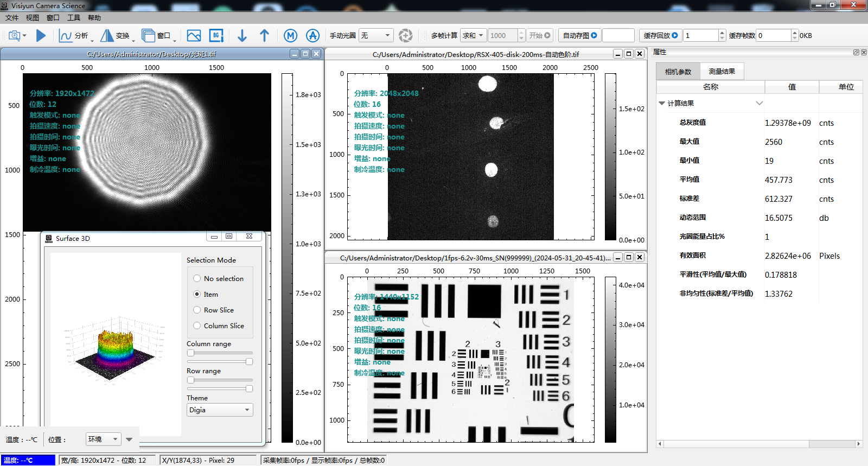Click the chevron beside 计算结果 row
Screen dimensions: 868x466
759,103
